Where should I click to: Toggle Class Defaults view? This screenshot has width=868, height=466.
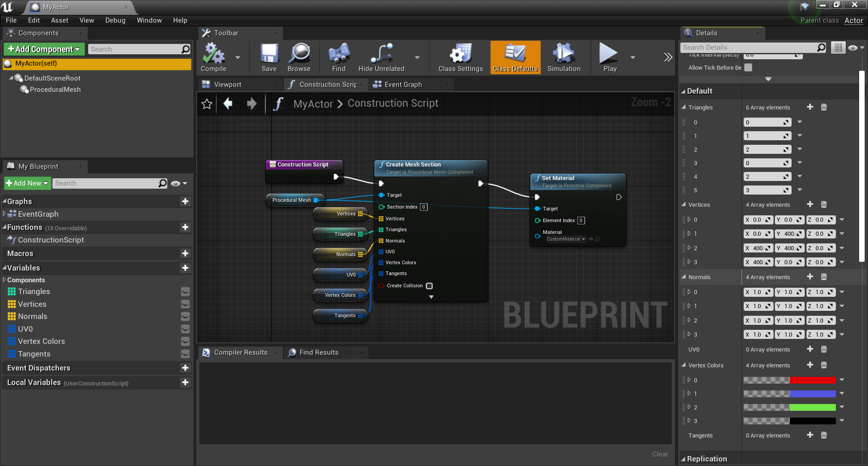pos(515,57)
